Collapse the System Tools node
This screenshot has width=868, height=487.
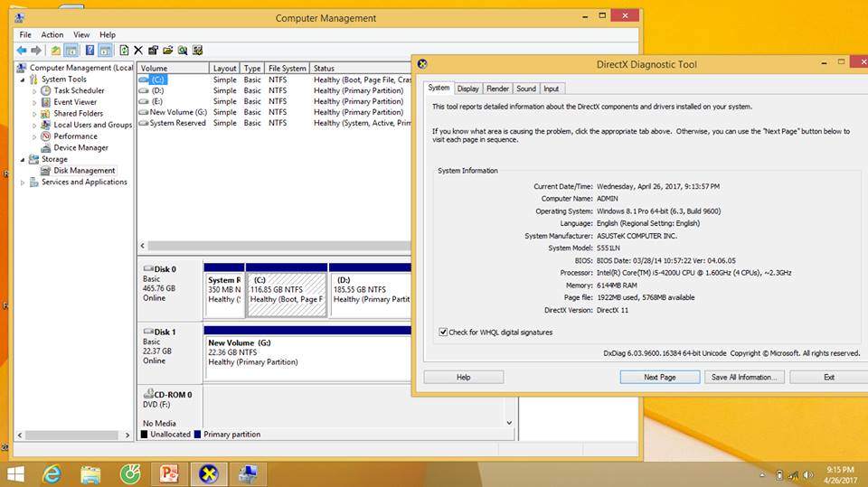pos(23,80)
